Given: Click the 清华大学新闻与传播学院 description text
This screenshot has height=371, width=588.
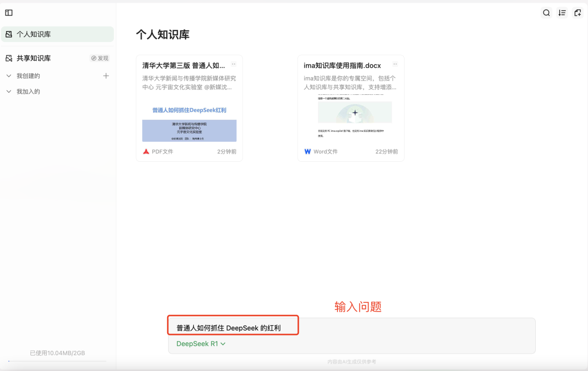Looking at the screenshot, I should pyautogui.click(x=189, y=83).
